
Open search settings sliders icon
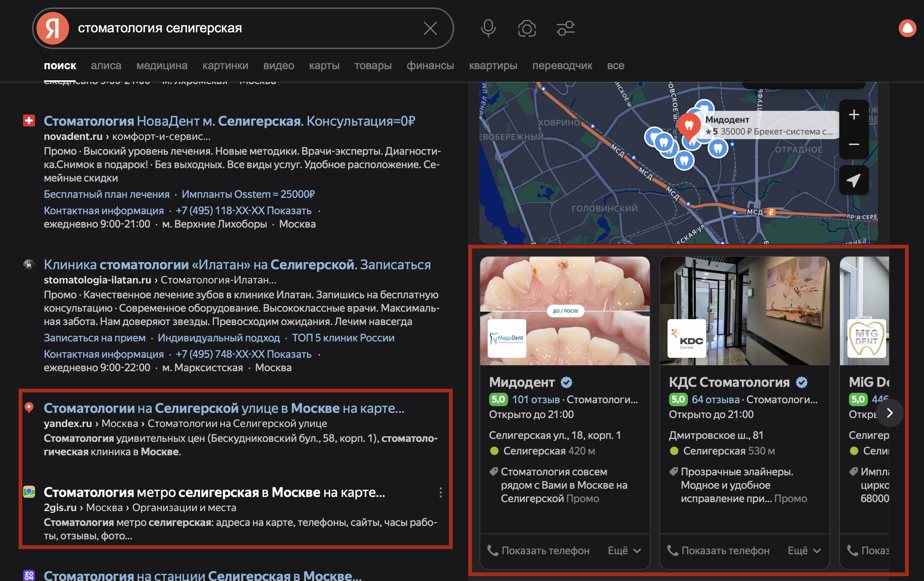[565, 28]
